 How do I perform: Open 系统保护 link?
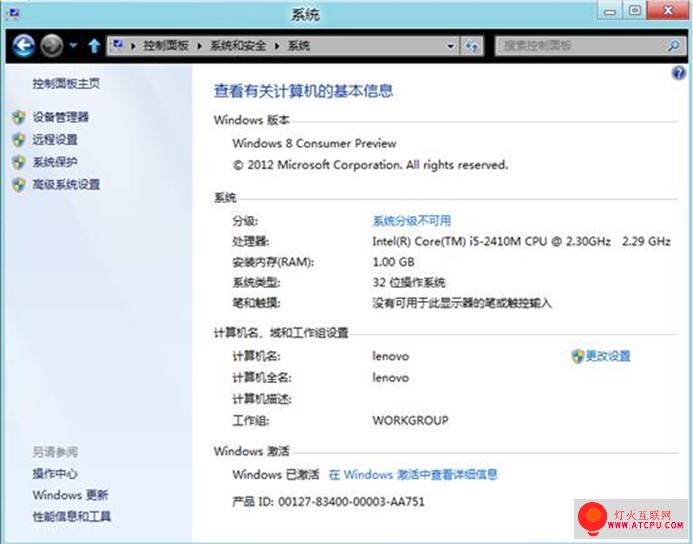click(x=55, y=162)
